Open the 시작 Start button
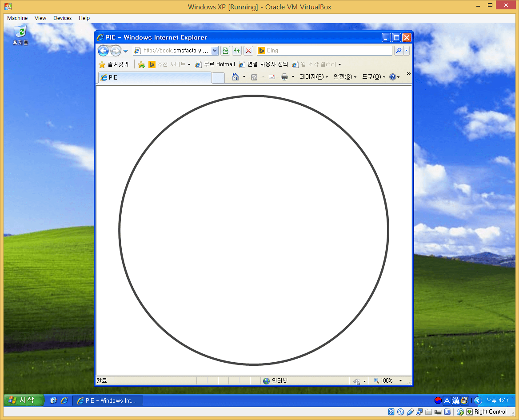519x420 pixels. [23, 400]
